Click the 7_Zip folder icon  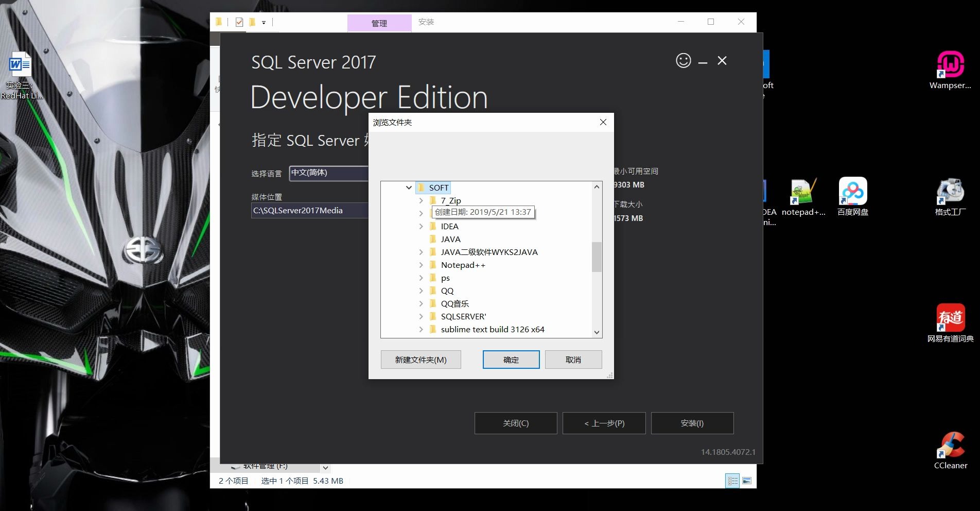point(433,200)
